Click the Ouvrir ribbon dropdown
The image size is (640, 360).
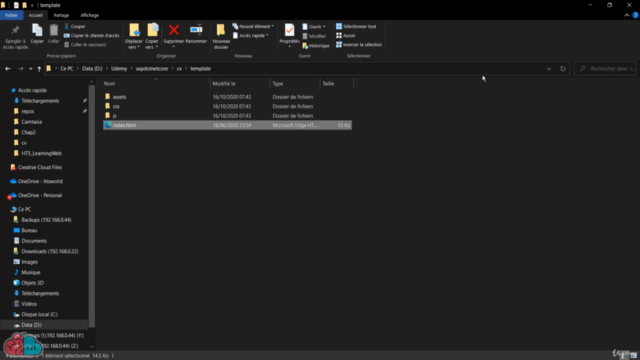point(314,27)
